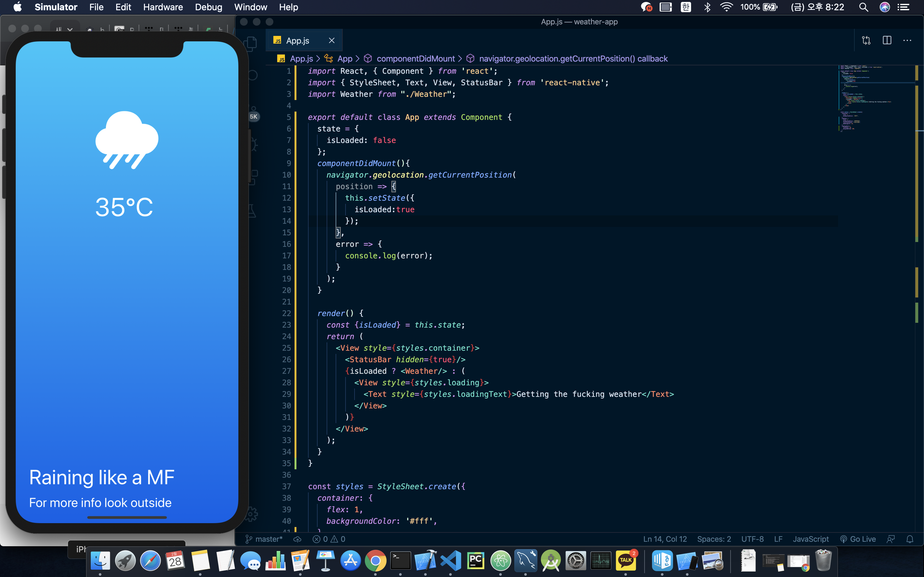Click the Split Editor Right icon
Screen dimensions: 924x577
click(886, 40)
